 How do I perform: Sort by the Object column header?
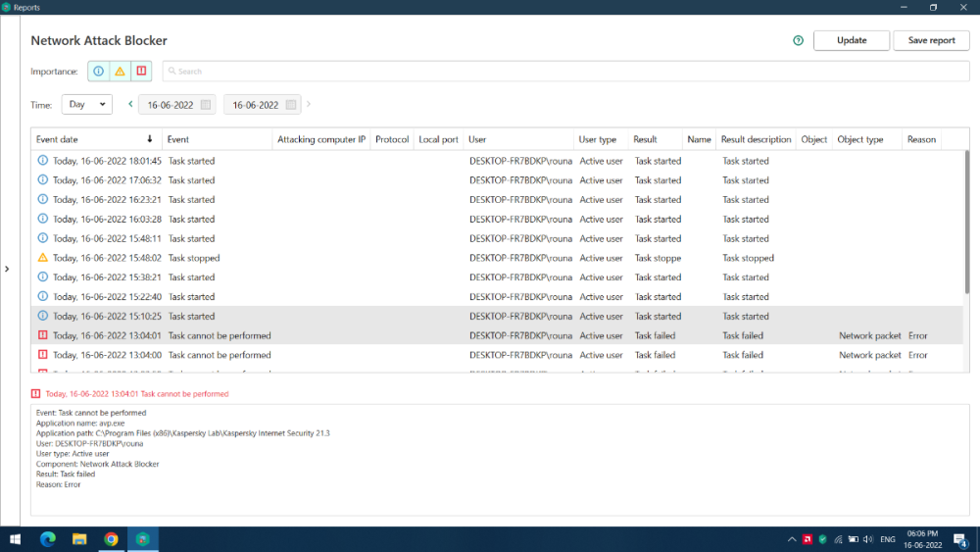[x=813, y=139]
